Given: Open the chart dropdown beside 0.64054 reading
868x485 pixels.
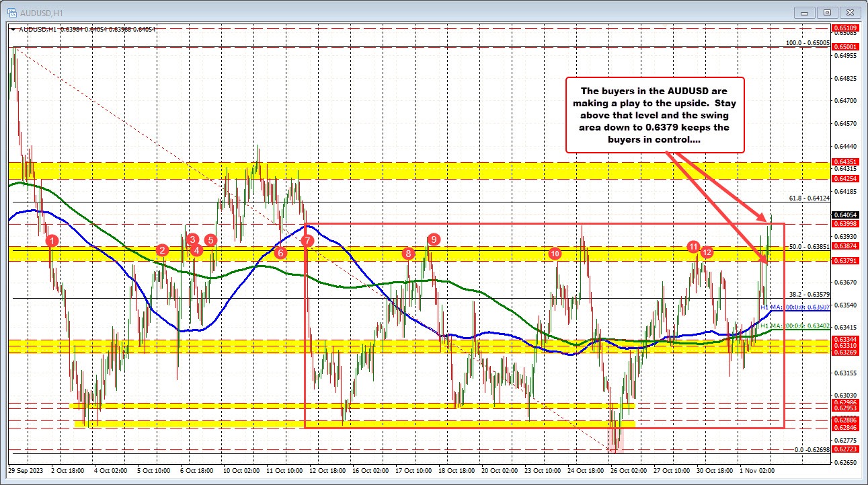Looking at the screenshot, I should click(x=14, y=30).
